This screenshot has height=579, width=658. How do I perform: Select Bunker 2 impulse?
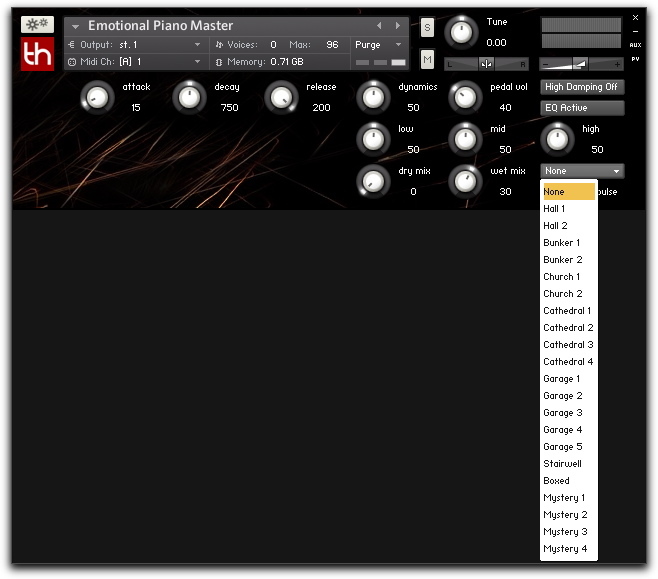click(569, 260)
